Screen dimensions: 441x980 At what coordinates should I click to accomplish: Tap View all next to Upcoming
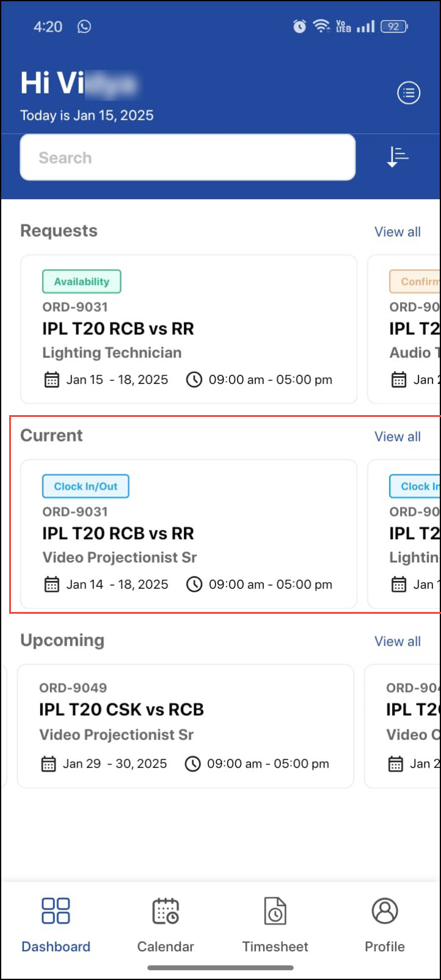[x=397, y=641]
